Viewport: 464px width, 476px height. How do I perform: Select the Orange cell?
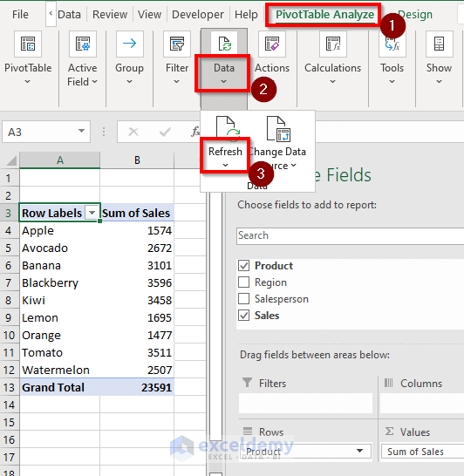click(x=60, y=335)
